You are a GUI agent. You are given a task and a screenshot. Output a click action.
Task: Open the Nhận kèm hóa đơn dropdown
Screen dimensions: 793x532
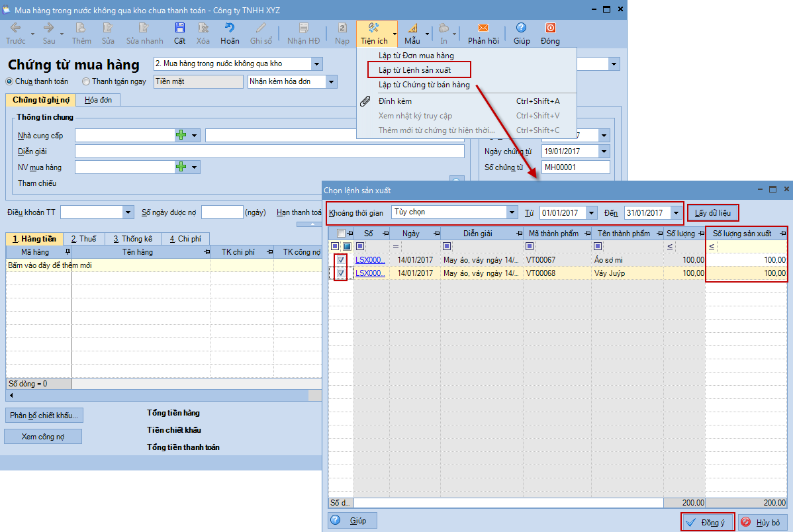[332, 81]
